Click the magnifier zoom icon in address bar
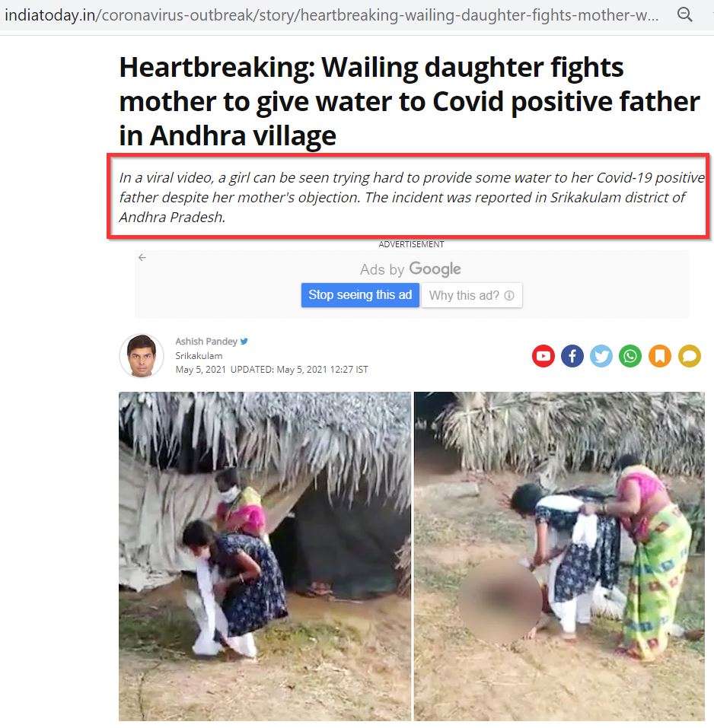The width and height of the screenshot is (714, 728). pos(685,15)
